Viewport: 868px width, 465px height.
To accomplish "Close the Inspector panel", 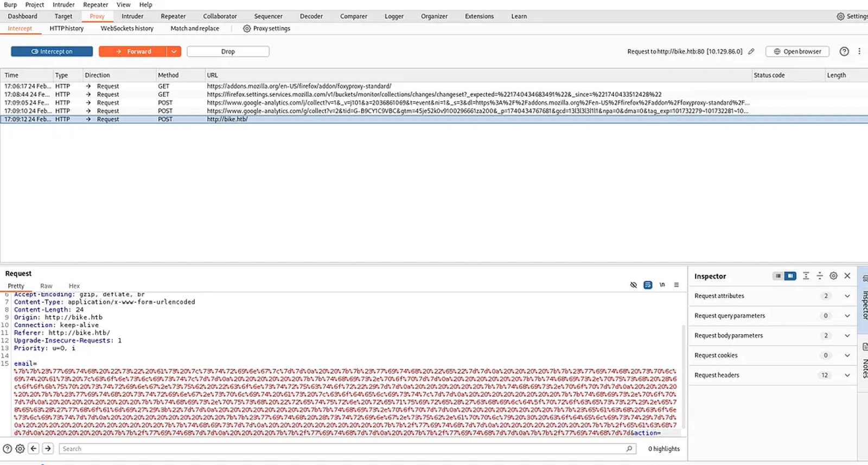I will point(847,276).
